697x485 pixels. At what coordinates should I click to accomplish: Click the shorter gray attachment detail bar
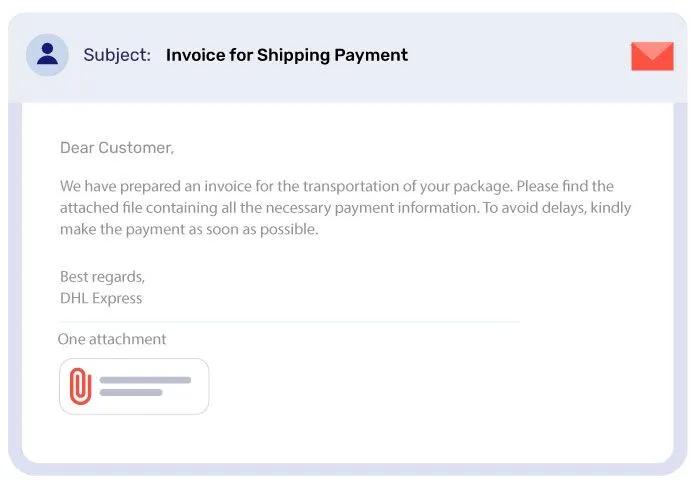(131, 393)
